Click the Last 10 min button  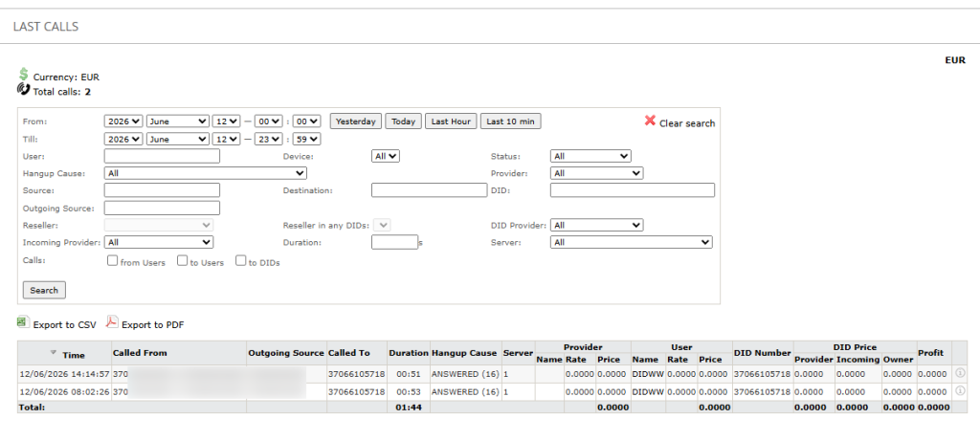tap(511, 121)
